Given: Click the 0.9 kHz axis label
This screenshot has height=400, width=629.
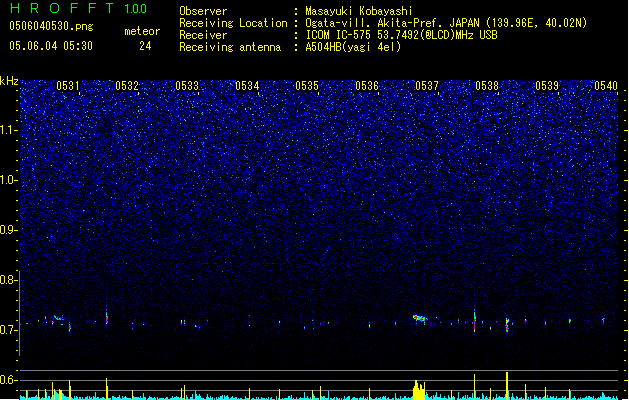Looking at the screenshot, I should pyautogui.click(x=8, y=230).
